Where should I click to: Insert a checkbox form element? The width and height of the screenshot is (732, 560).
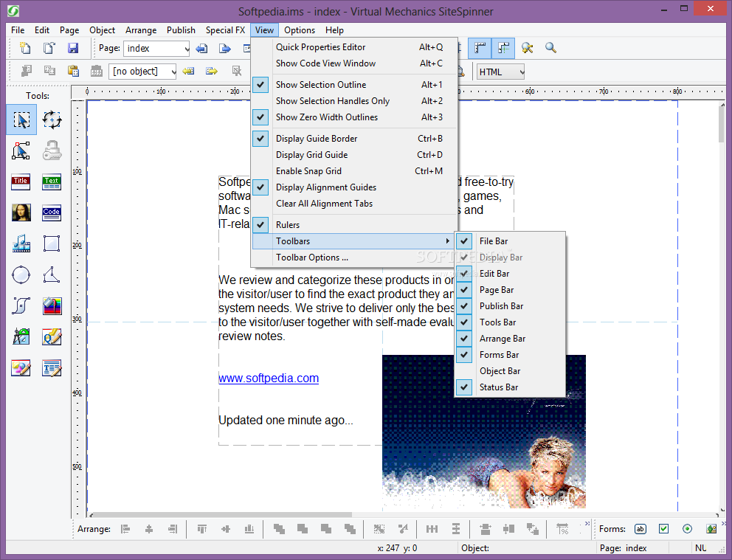pyautogui.click(x=663, y=529)
